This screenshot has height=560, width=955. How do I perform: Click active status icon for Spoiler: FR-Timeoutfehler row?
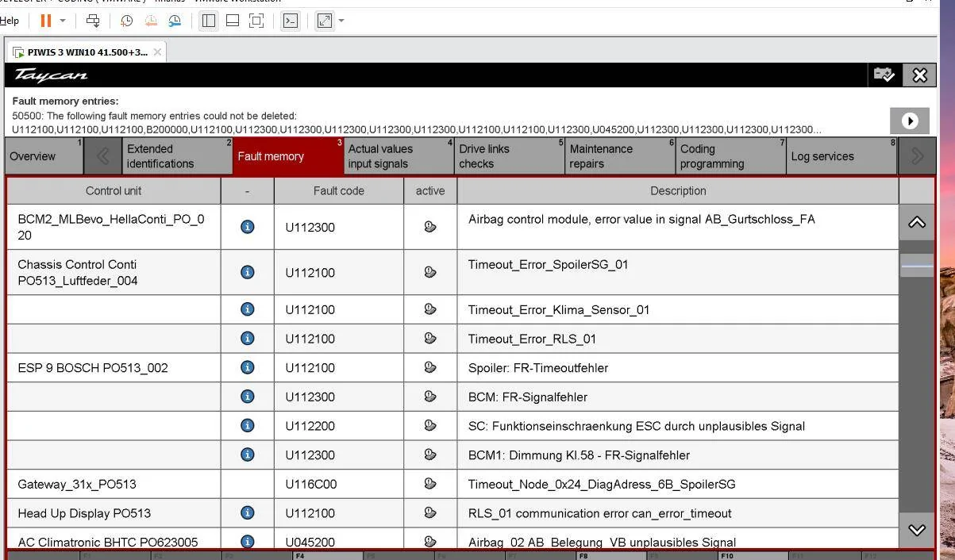[x=430, y=367]
